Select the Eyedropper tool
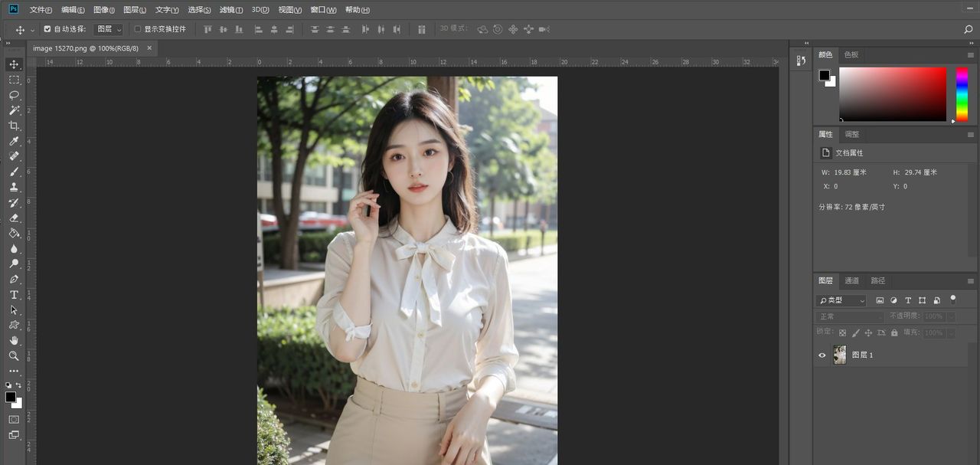980x465 pixels. pyautogui.click(x=14, y=142)
